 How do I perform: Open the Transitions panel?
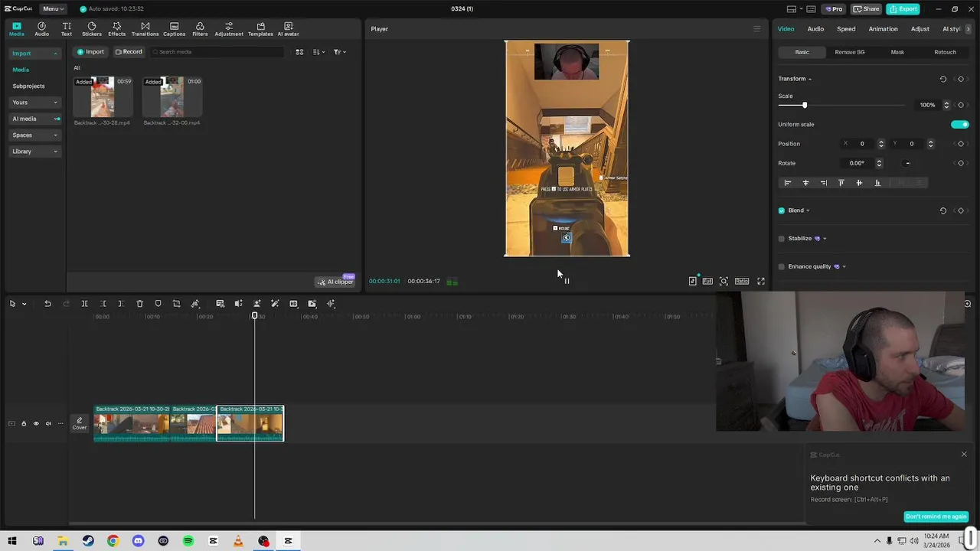(145, 29)
